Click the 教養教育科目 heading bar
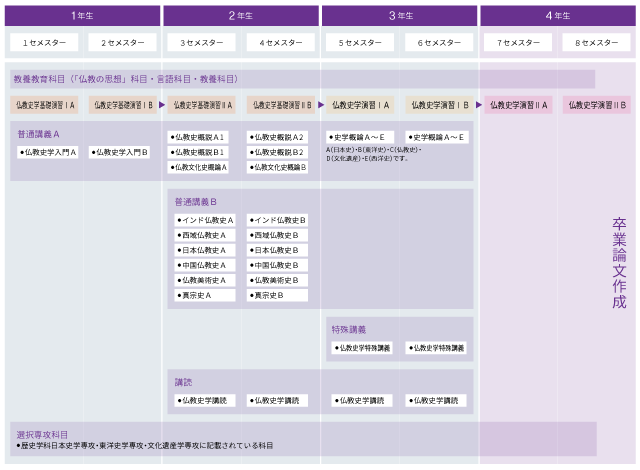 click(x=302, y=79)
